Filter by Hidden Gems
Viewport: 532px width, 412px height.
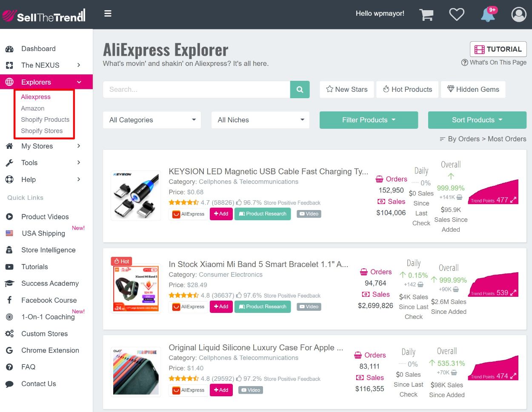473,89
